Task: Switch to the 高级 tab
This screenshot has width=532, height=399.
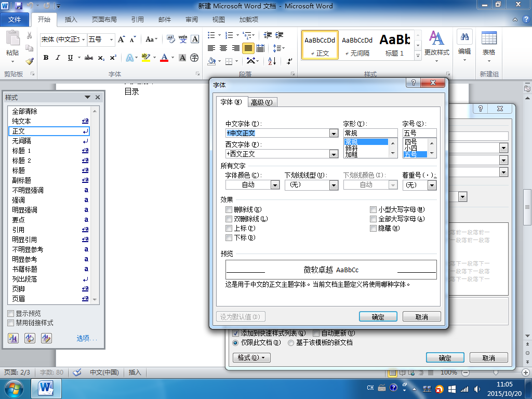Action: pos(262,102)
